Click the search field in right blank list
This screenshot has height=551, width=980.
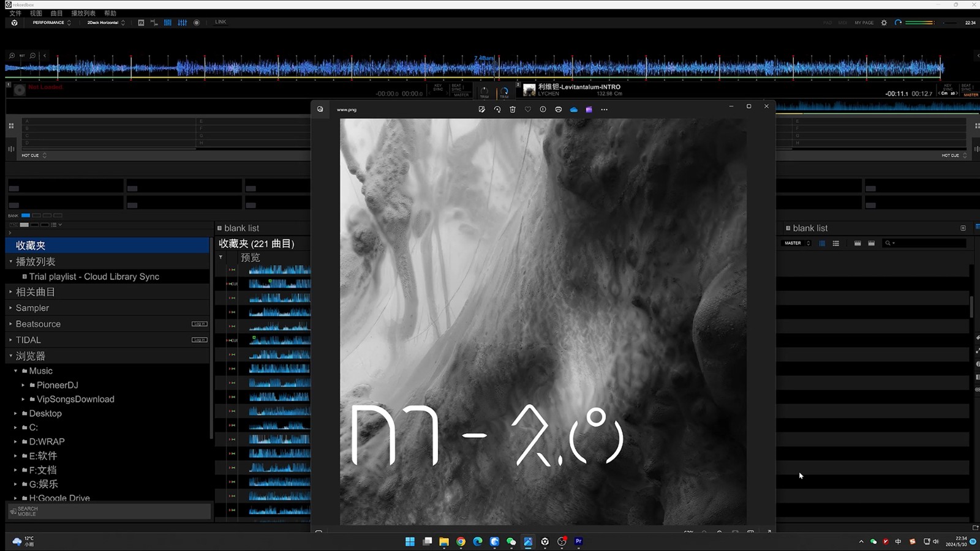pos(925,244)
